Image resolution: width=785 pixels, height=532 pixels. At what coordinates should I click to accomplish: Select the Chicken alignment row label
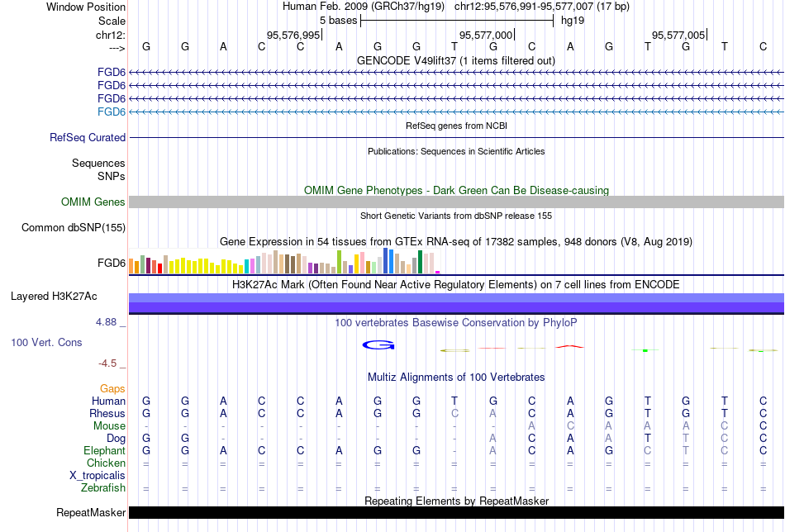(106, 463)
